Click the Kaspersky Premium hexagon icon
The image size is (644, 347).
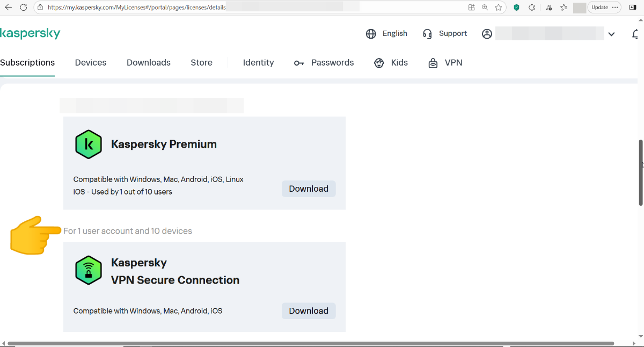pos(89,144)
